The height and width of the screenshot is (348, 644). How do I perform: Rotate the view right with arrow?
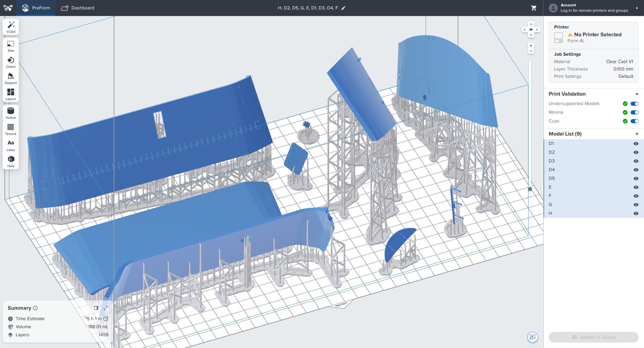click(x=537, y=30)
